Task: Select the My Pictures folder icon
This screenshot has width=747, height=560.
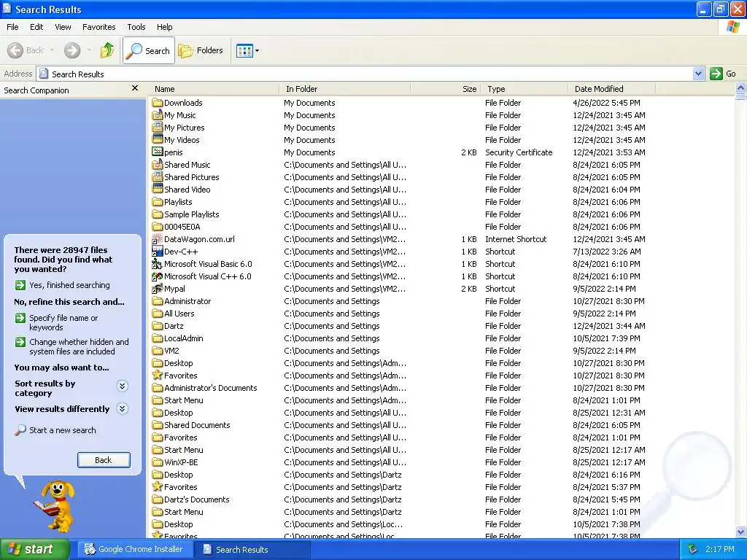Action: 158,127
